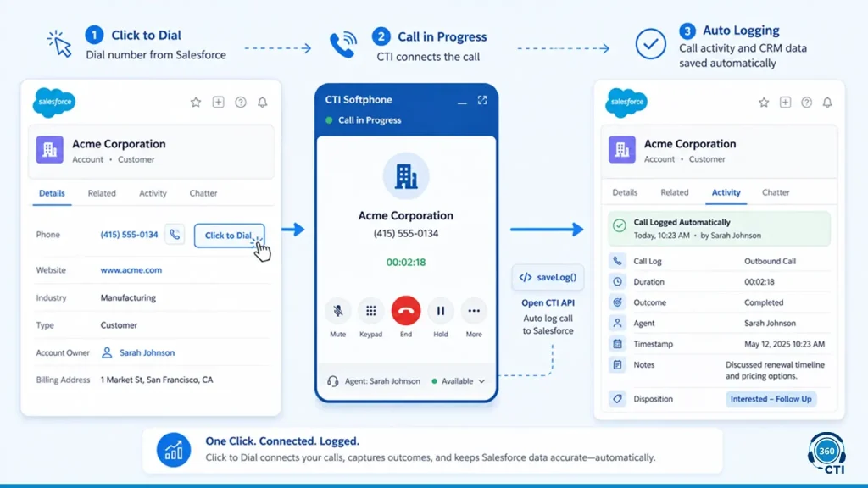Open notifications bell in left Salesforce panel
868x488 pixels.
coord(263,102)
